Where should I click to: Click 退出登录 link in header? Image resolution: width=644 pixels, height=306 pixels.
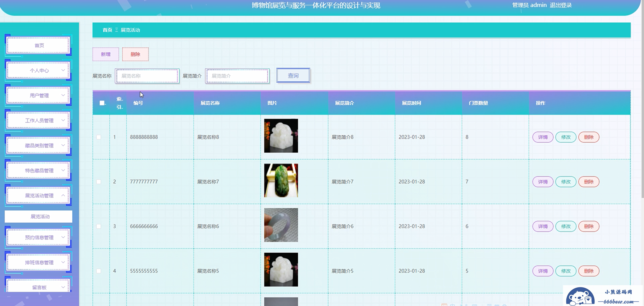point(561,5)
